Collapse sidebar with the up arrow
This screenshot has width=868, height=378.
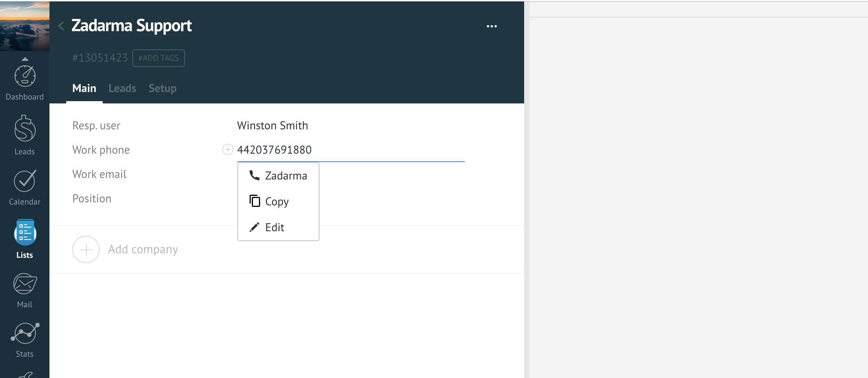(x=25, y=59)
